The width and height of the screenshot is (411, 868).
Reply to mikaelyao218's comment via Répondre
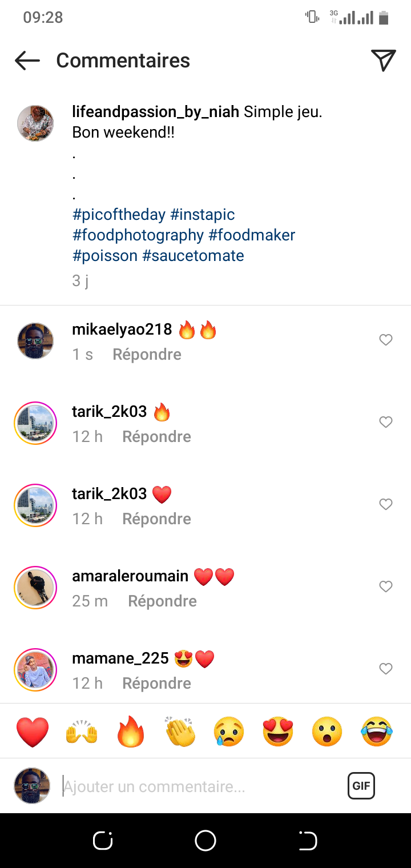[147, 355]
